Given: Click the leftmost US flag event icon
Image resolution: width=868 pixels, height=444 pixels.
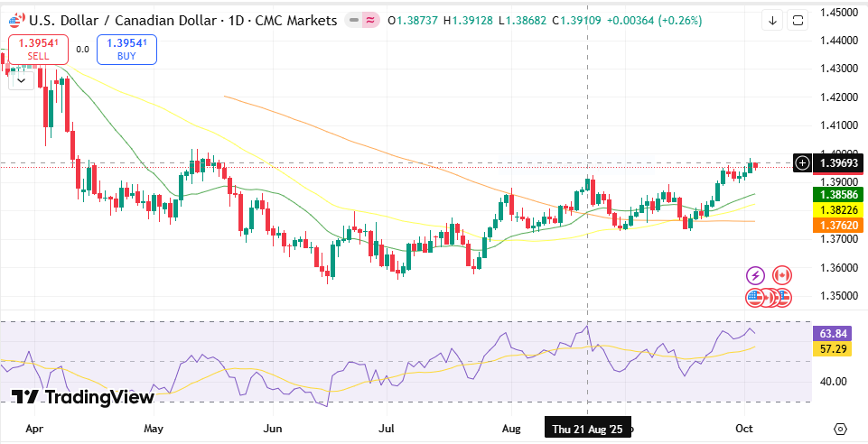Looking at the screenshot, I should click(x=755, y=297).
